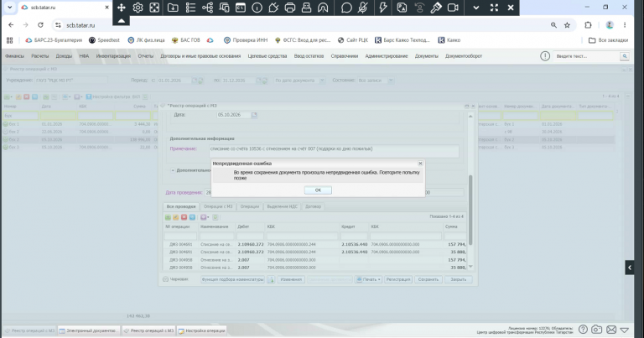The image size is (644, 338).
Task: Open file transfer folder icon
Action: click(173, 8)
